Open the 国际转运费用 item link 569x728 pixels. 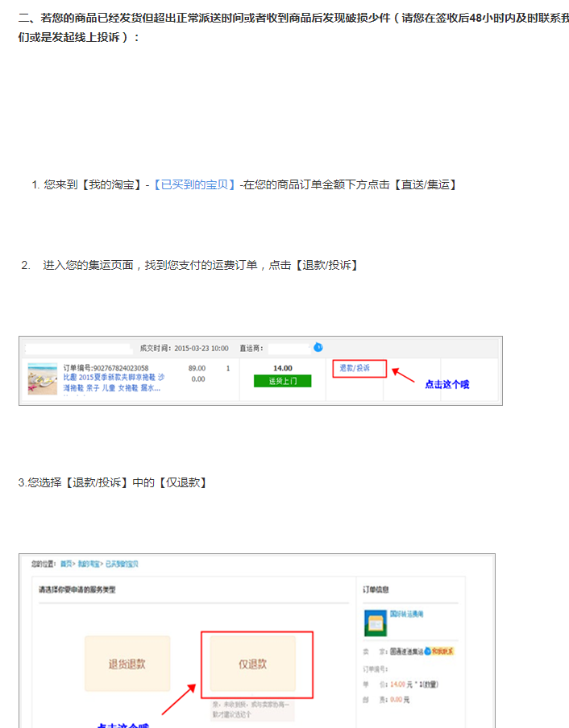[x=406, y=614]
